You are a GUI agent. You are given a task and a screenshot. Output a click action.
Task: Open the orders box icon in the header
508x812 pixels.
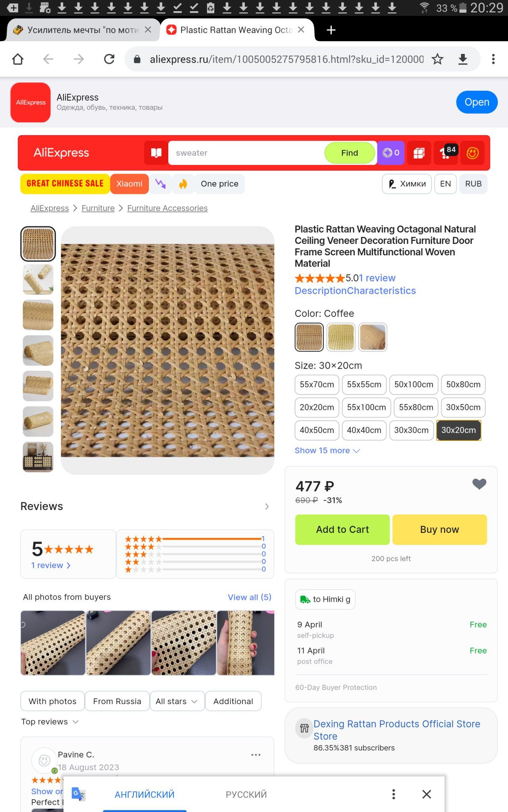click(x=419, y=153)
